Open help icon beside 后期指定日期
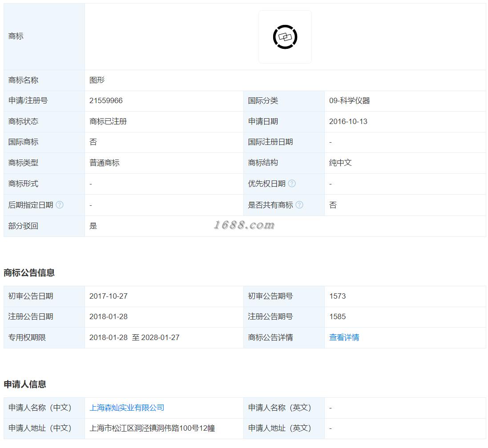Viewport: 488px width, 448px height. 60,204
